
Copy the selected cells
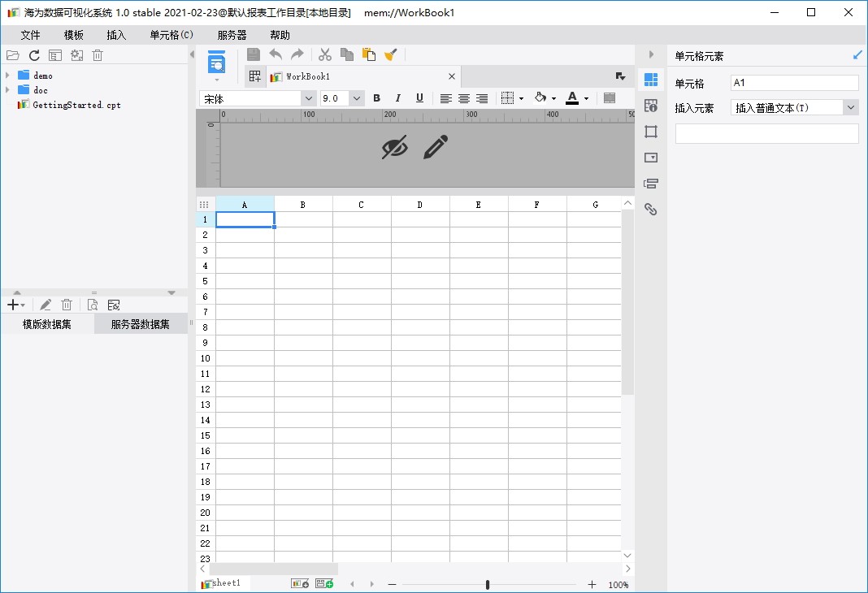347,54
